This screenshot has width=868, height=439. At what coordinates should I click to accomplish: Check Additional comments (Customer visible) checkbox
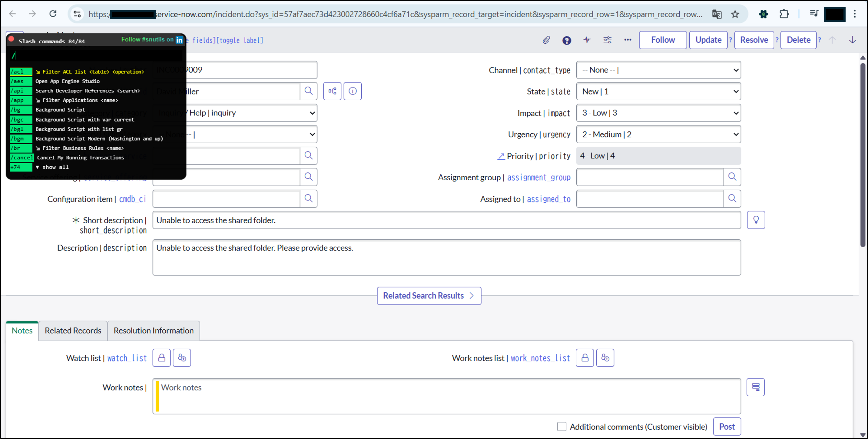562,427
